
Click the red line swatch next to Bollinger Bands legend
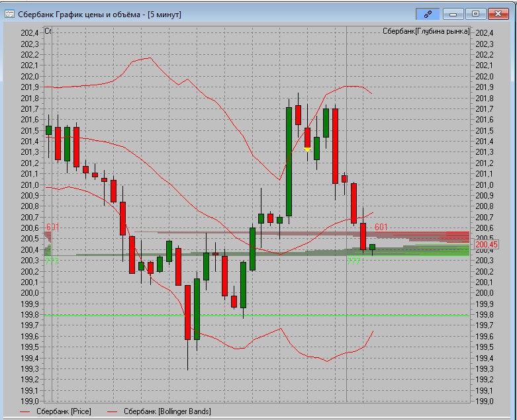point(112,412)
